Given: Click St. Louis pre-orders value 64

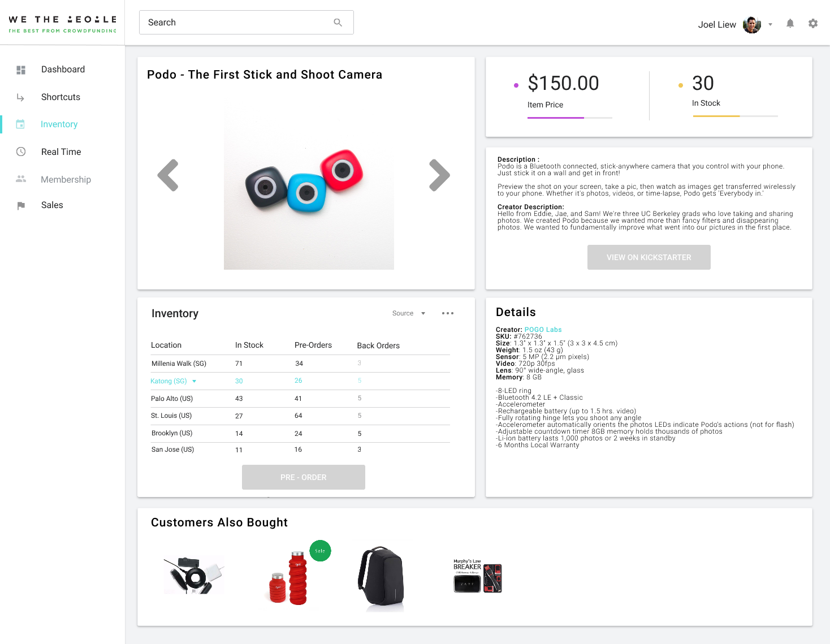Looking at the screenshot, I should [x=299, y=416].
